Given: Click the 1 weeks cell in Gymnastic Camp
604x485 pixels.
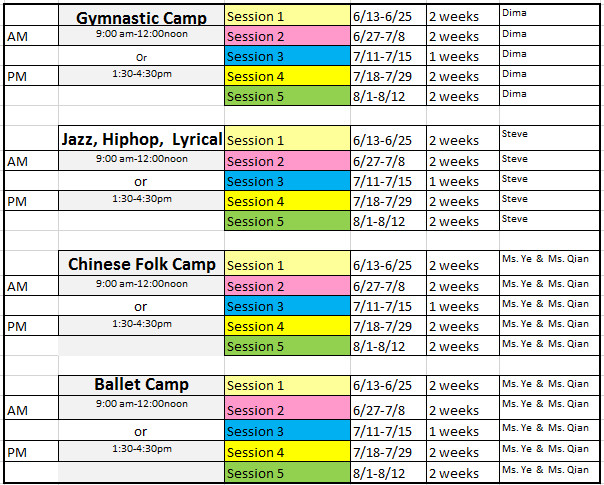Looking at the screenshot, I should point(461,57).
